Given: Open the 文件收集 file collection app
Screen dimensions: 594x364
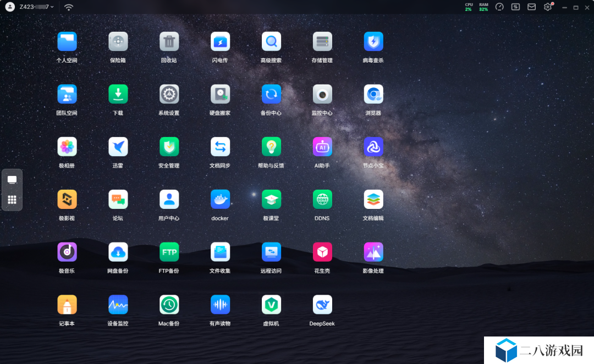Looking at the screenshot, I should pyautogui.click(x=220, y=252).
